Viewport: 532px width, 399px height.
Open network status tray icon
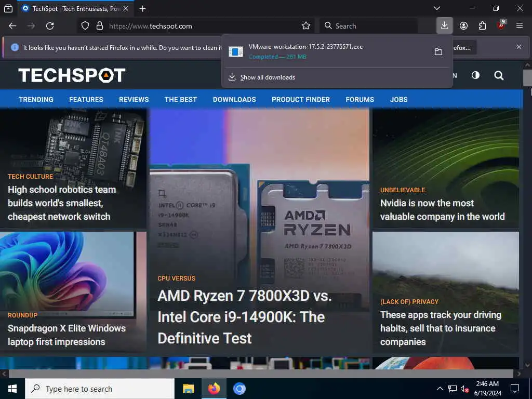pyautogui.click(x=453, y=389)
